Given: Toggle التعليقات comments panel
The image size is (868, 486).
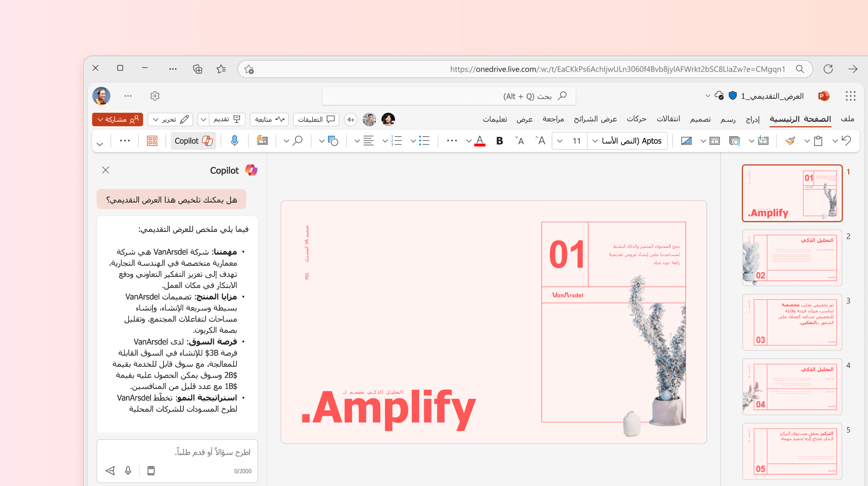Looking at the screenshot, I should tap(315, 119).
